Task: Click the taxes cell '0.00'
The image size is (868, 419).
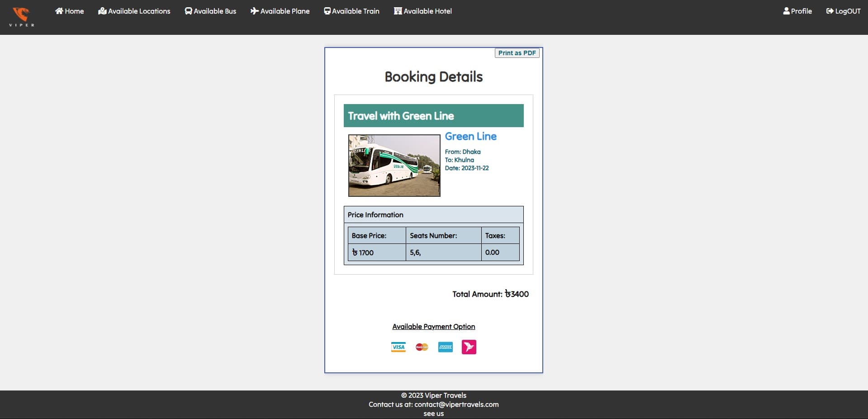Action: [x=500, y=252]
